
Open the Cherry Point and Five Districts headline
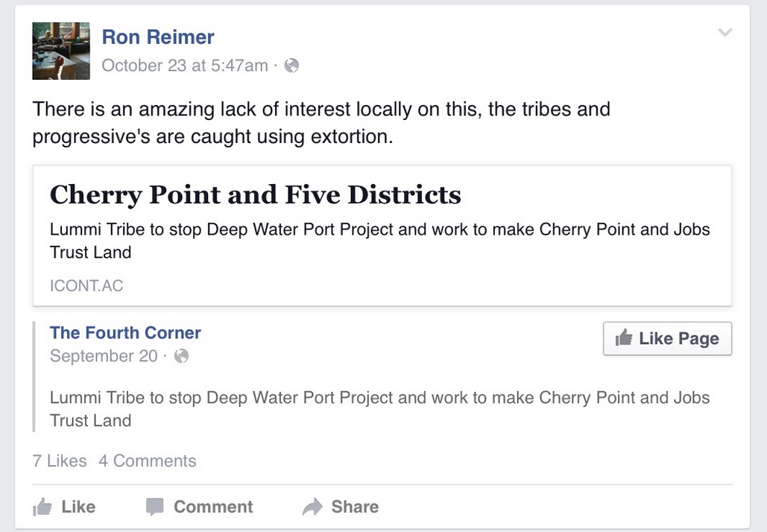(x=255, y=195)
